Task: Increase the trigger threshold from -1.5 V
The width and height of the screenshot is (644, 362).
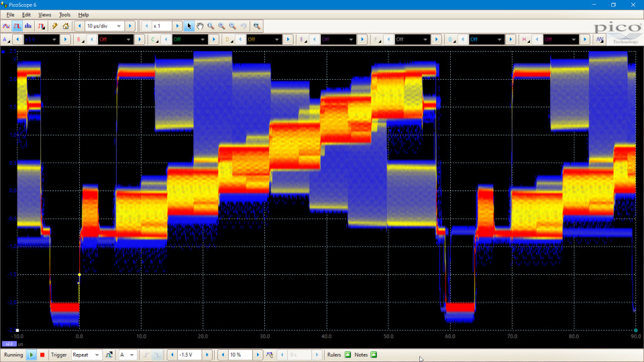Action: click(x=207, y=355)
